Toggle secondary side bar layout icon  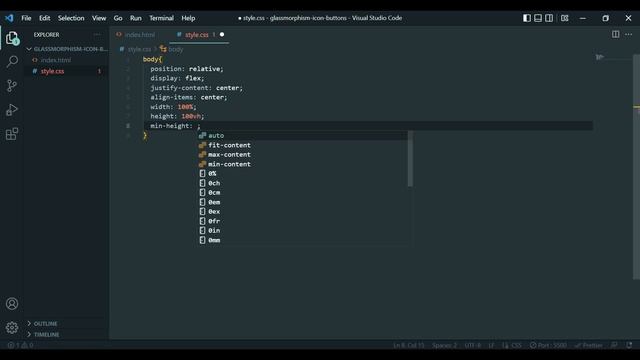point(549,18)
